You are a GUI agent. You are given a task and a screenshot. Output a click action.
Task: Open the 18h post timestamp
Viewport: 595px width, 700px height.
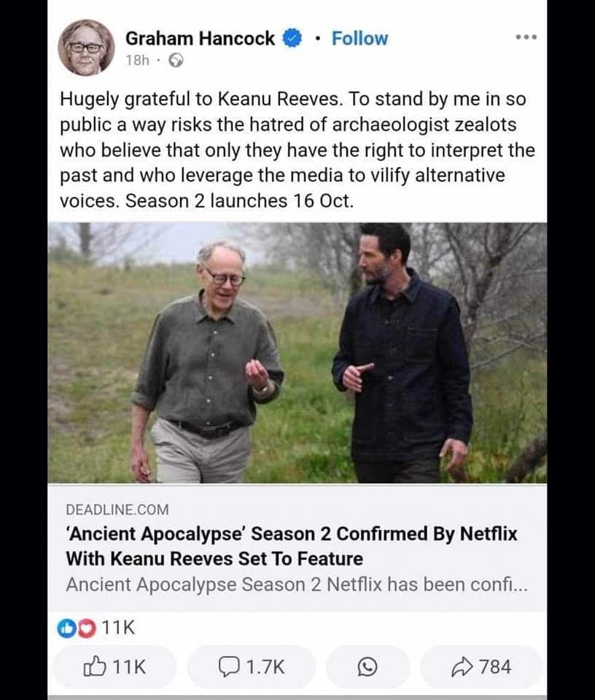pos(137,62)
